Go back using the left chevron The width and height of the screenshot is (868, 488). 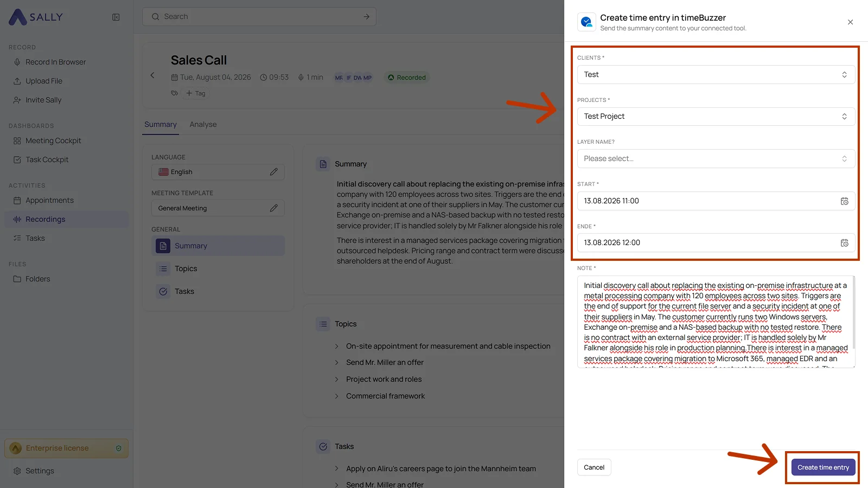click(x=152, y=75)
